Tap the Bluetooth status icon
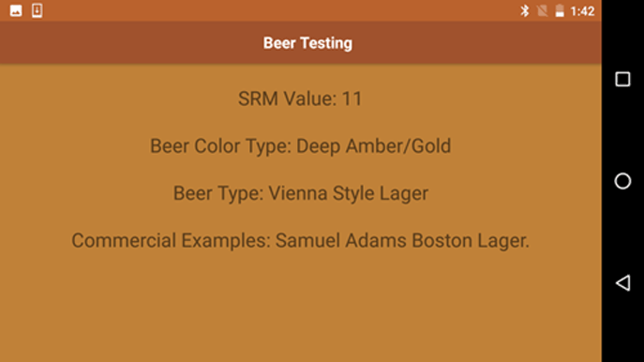644x362 pixels. [525, 10]
